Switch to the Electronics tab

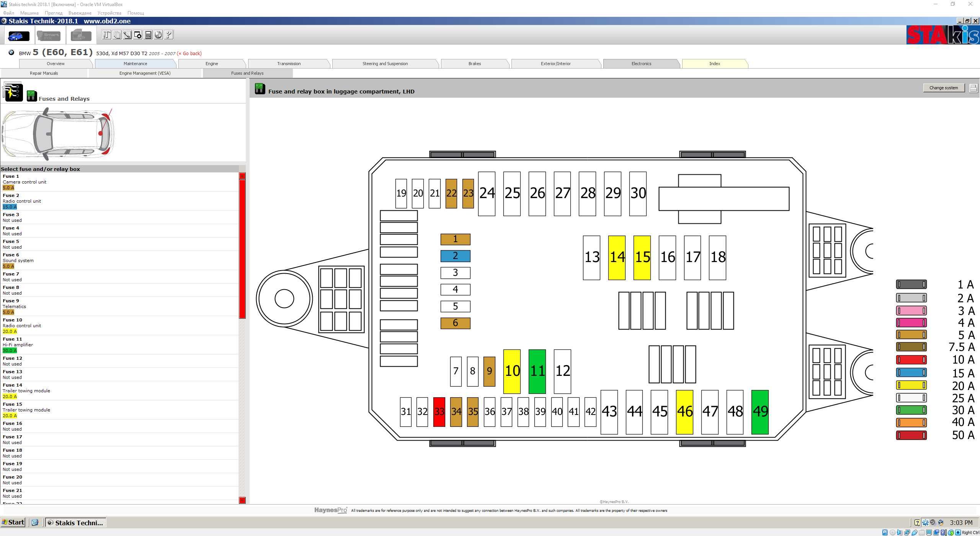[641, 64]
